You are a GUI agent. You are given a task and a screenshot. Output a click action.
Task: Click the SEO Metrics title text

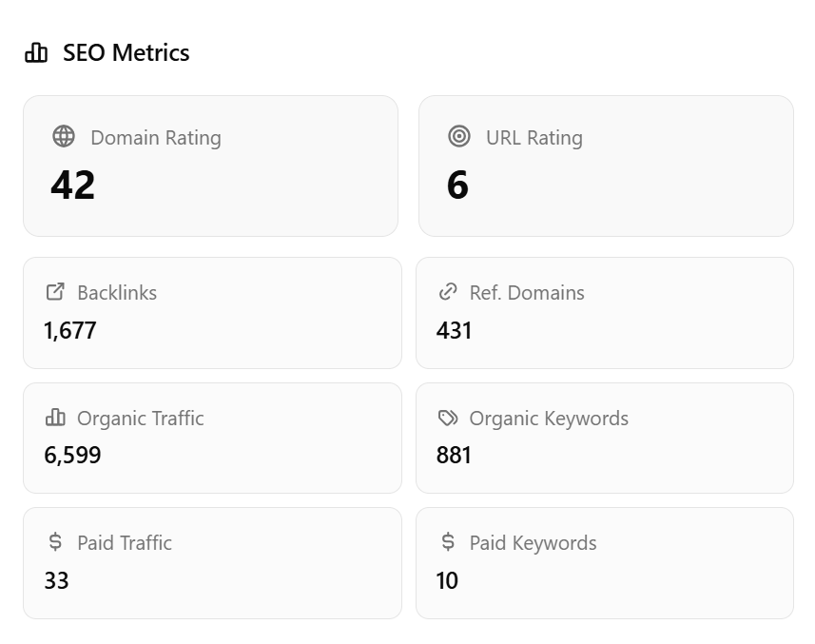click(x=126, y=52)
